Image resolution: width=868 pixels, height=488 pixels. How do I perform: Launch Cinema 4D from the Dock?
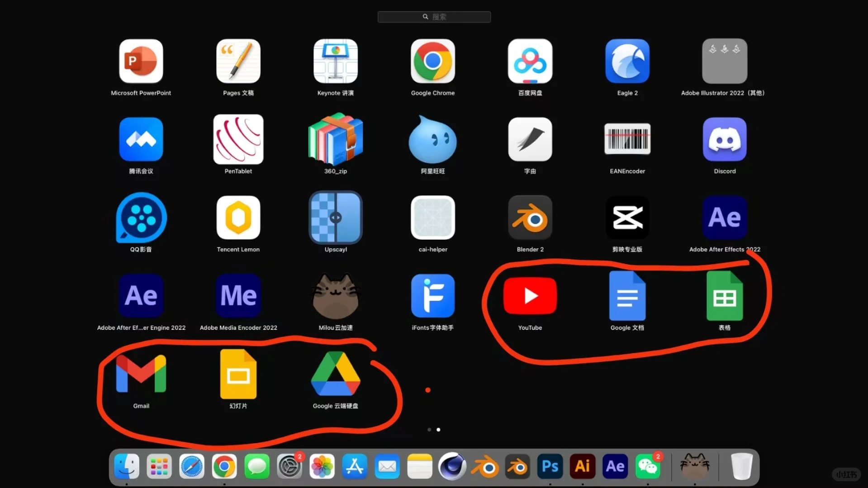click(x=452, y=466)
